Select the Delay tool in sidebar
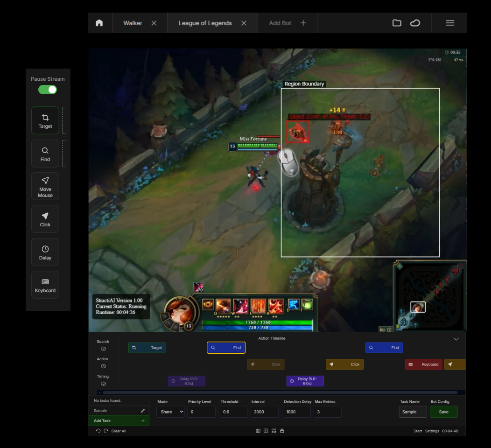Viewport: 491px width, 448px height. pyautogui.click(x=45, y=252)
